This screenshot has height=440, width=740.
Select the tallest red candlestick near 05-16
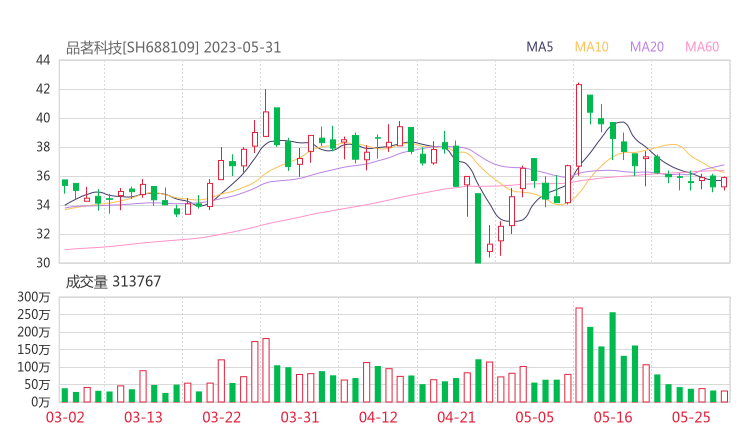click(x=579, y=126)
